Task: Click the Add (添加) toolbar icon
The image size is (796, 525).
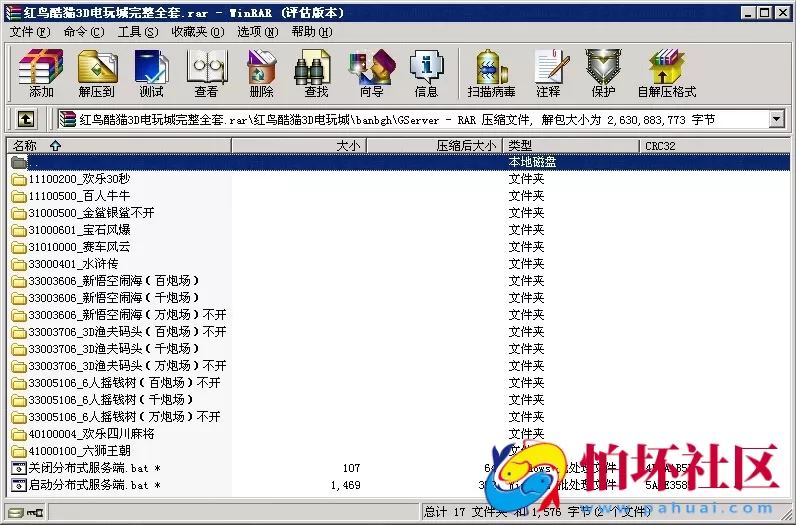Action: pos(41,73)
